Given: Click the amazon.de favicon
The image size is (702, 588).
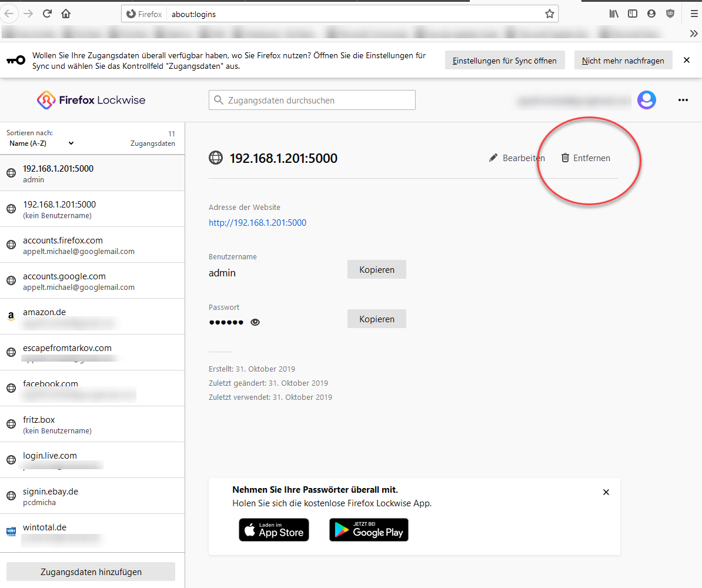Looking at the screenshot, I should pos(11,316).
